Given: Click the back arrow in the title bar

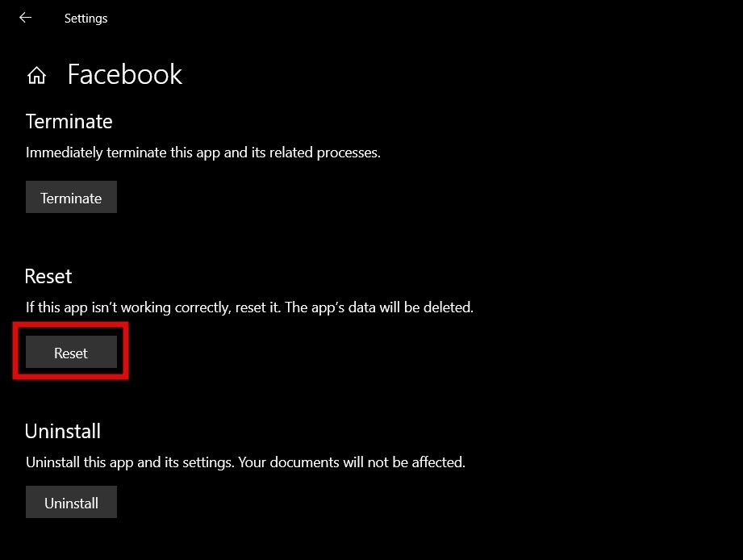Looking at the screenshot, I should pyautogui.click(x=26, y=18).
